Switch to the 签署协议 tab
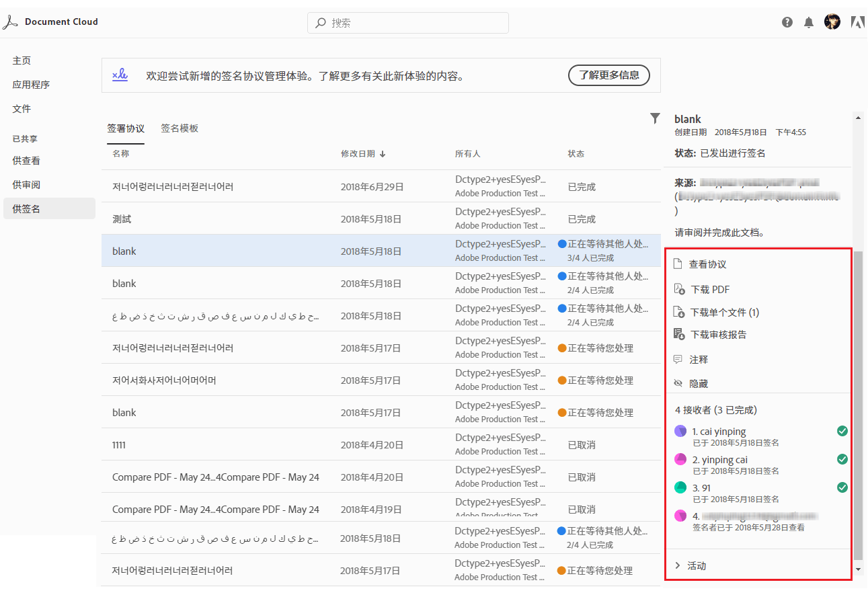The height and width of the screenshot is (601, 868). tap(126, 128)
